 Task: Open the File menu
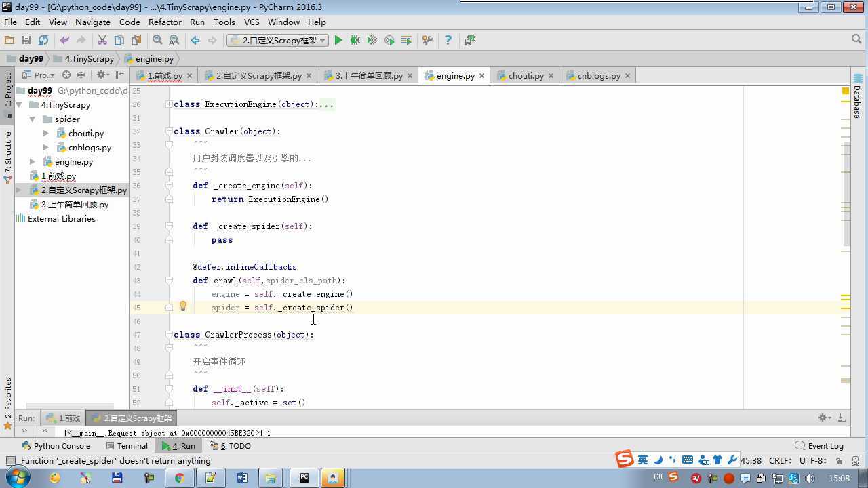click(x=10, y=22)
